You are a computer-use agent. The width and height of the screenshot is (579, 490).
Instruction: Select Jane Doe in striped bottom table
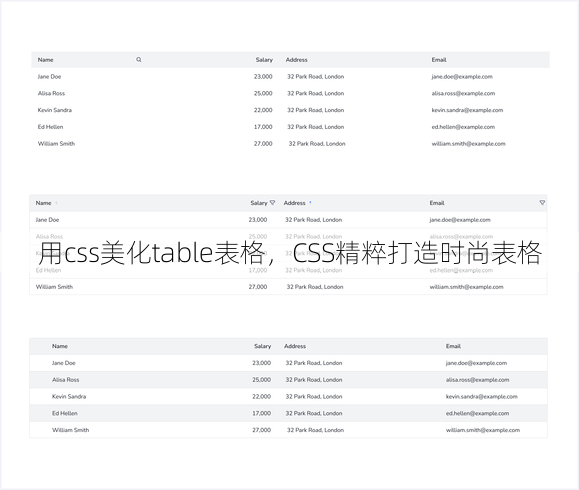pos(64,363)
